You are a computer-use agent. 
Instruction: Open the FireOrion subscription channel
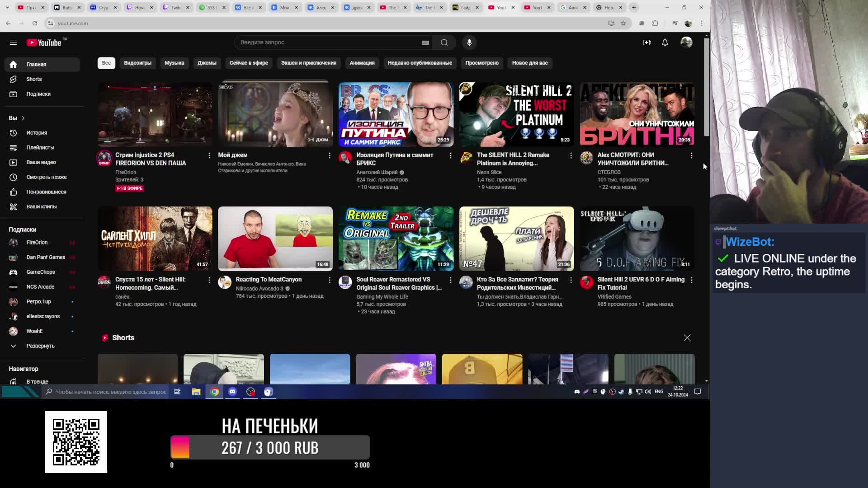pyautogui.click(x=37, y=242)
